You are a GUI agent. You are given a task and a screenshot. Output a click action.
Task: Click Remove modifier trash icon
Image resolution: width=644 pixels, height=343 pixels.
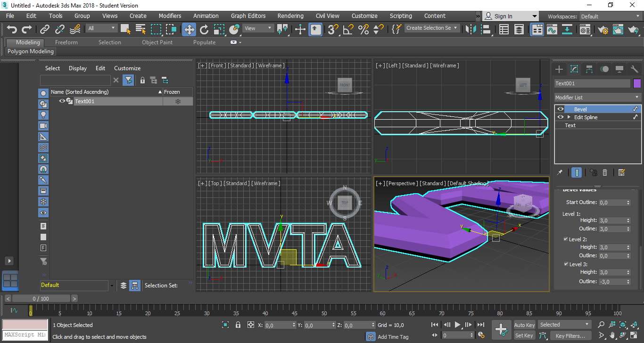click(x=605, y=172)
